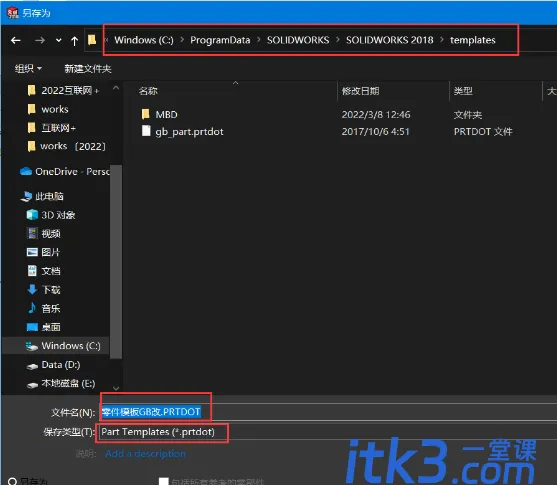The image size is (557, 485).
Task: Select templates in the address path
Action: pyautogui.click(x=472, y=40)
